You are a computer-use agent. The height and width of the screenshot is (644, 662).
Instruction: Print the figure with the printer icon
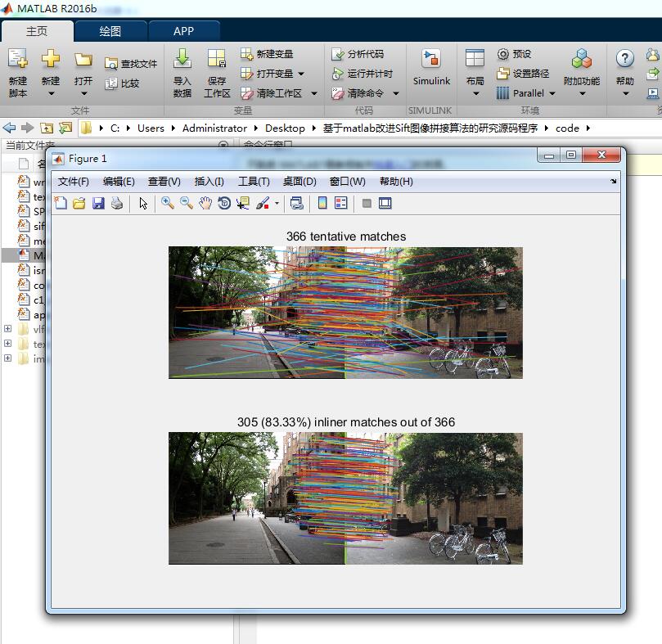click(x=117, y=204)
